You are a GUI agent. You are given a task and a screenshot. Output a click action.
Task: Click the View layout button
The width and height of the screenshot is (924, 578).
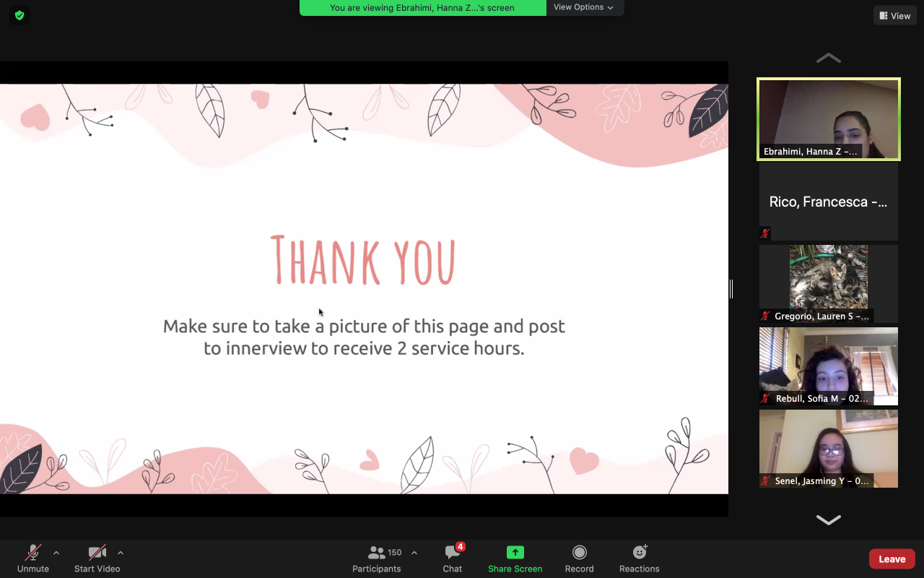pos(894,16)
